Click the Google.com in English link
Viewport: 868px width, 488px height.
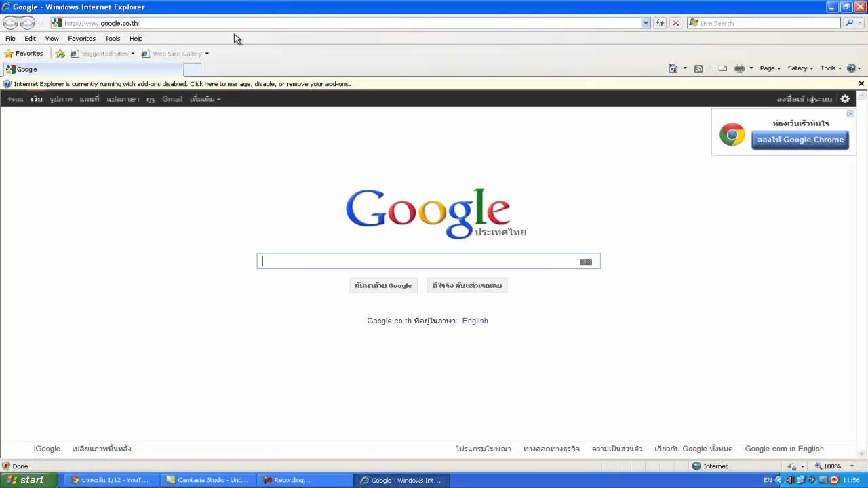click(x=785, y=449)
